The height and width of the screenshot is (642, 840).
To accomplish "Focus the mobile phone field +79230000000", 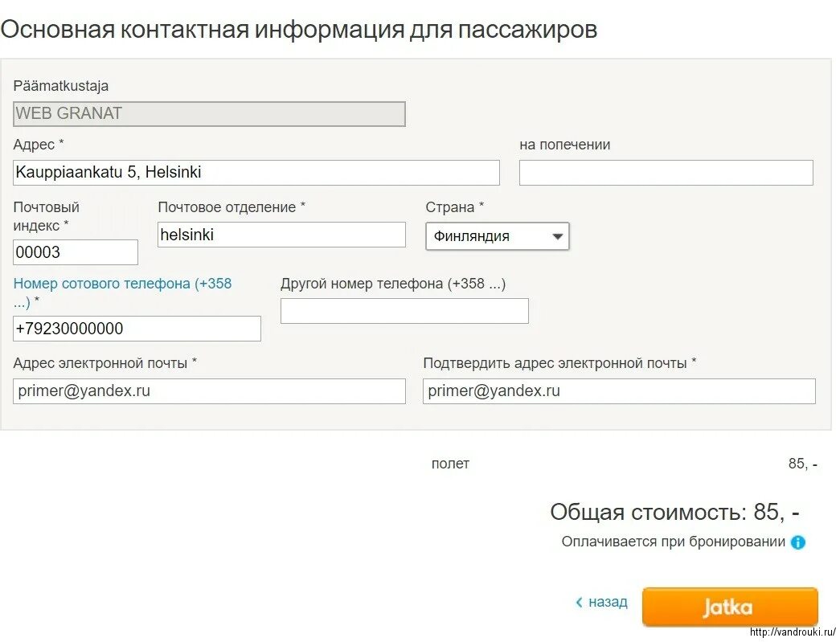I will (x=137, y=329).
